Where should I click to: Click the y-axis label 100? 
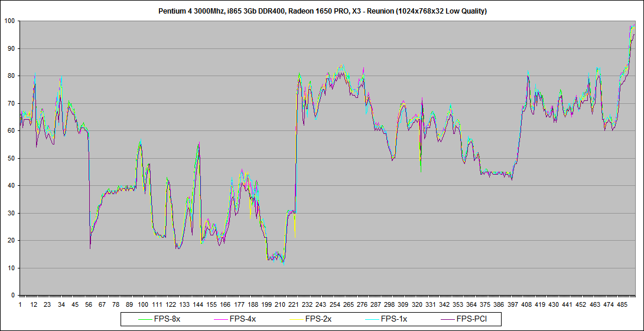tap(10, 21)
